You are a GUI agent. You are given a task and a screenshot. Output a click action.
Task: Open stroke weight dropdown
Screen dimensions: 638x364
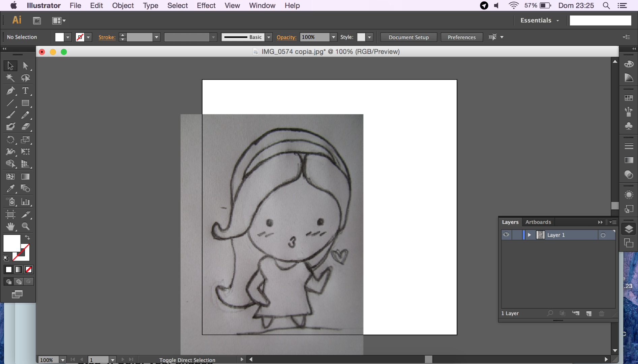156,37
